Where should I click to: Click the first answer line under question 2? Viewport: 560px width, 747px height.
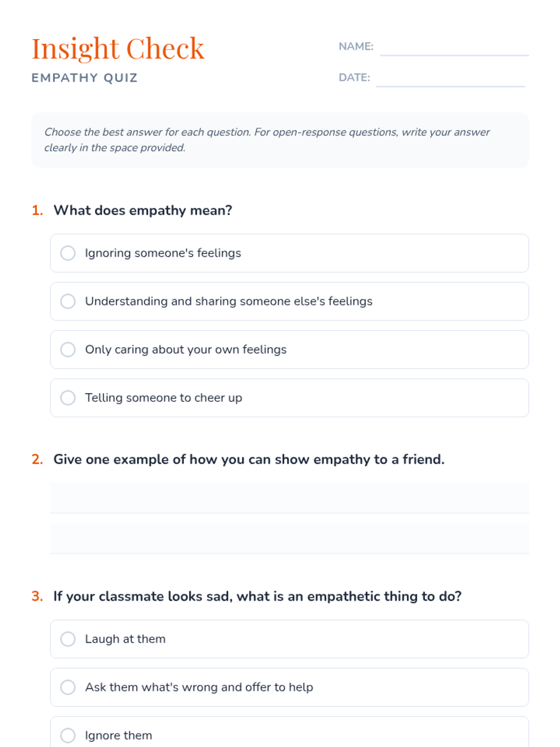pyautogui.click(x=289, y=499)
